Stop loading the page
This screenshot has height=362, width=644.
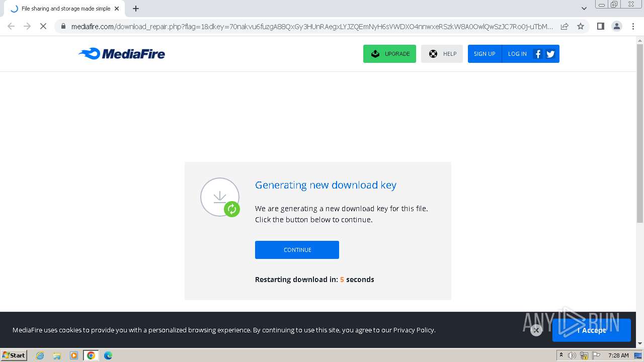click(43, 26)
